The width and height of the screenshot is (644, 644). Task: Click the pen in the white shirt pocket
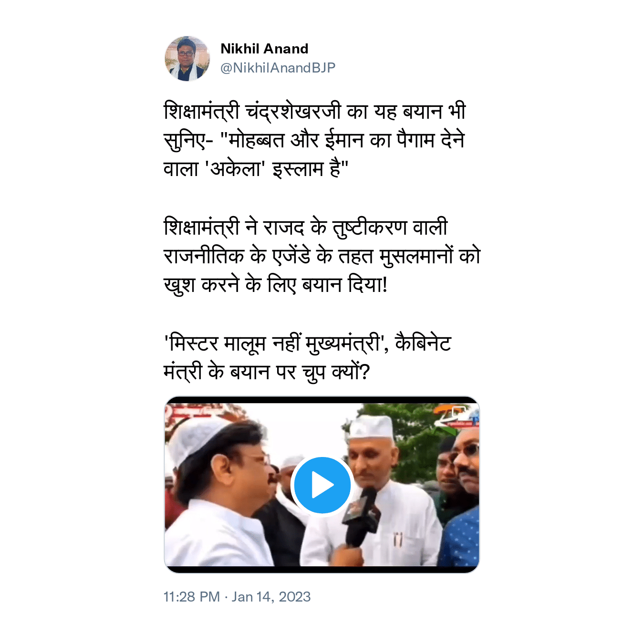397,540
